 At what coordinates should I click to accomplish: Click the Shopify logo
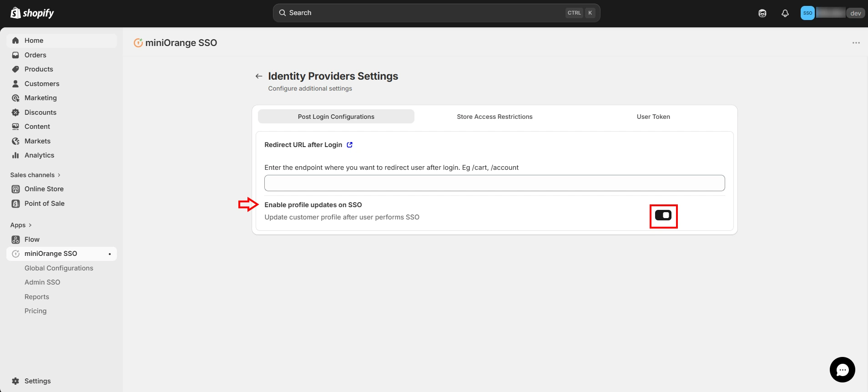tap(32, 13)
